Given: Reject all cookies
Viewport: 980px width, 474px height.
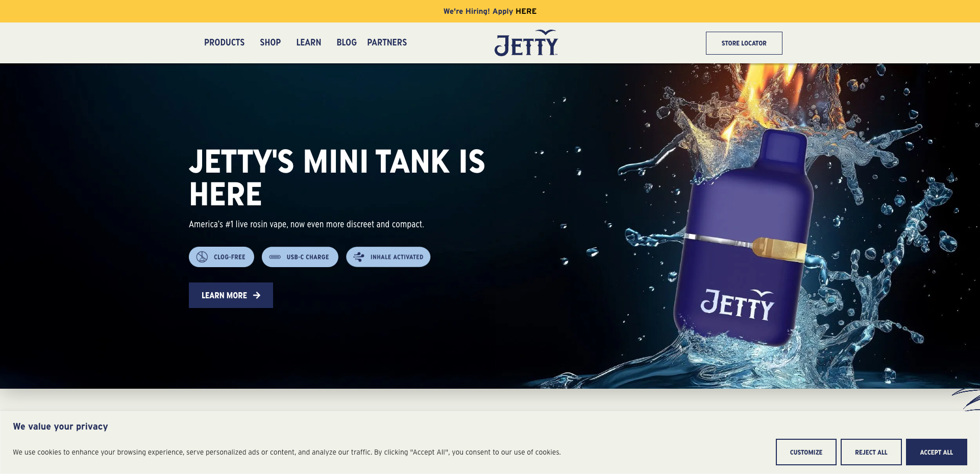Looking at the screenshot, I should point(871,452).
